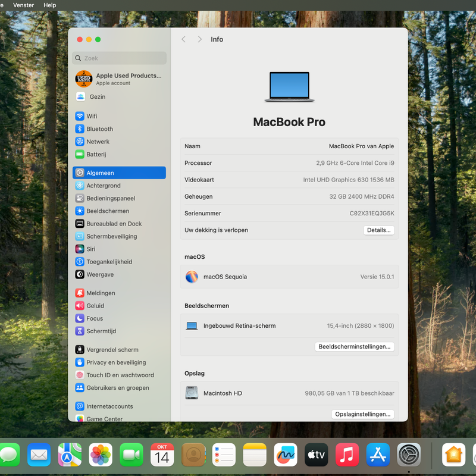This screenshot has width=476, height=476.
Task: Click the macOS Sequoia label
Action: pos(226,277)
